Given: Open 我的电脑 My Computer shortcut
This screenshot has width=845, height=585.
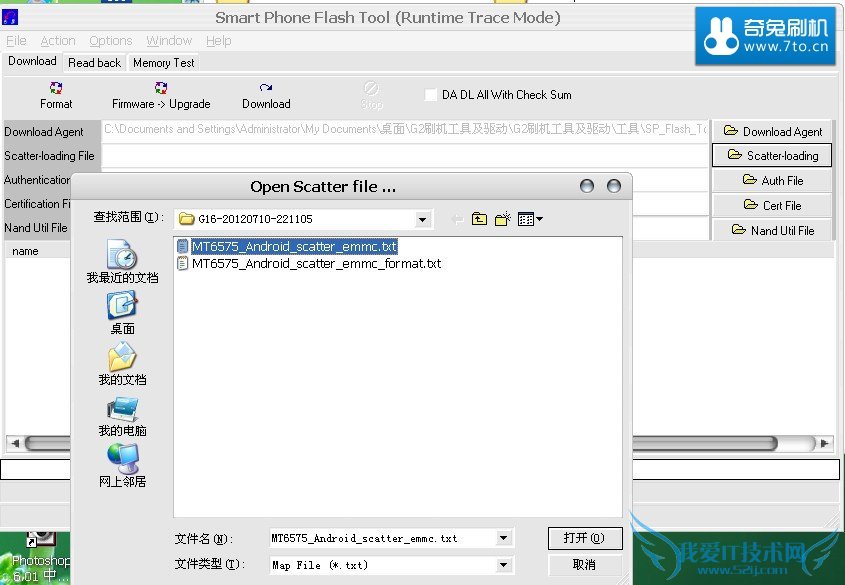Looking at the screenshot, I should coord(122,416).
